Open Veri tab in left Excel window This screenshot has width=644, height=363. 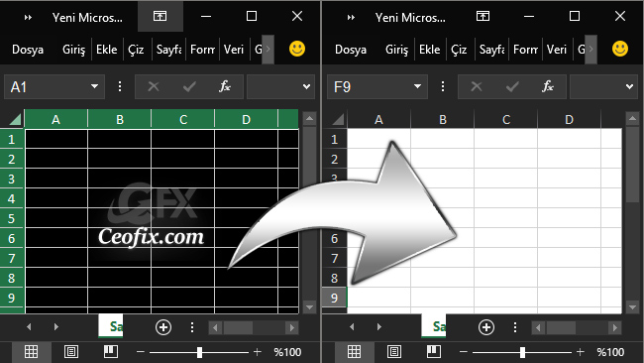[234, 50]
